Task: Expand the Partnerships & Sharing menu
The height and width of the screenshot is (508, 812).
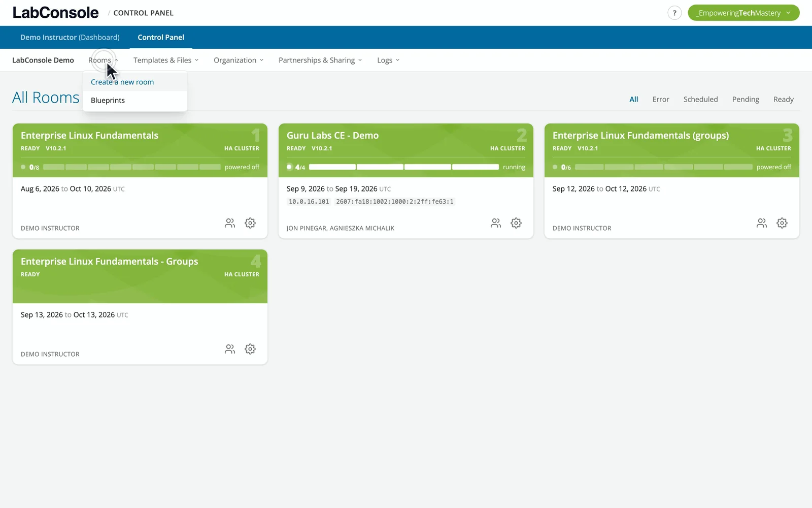Action: click(x=320, y=60)
